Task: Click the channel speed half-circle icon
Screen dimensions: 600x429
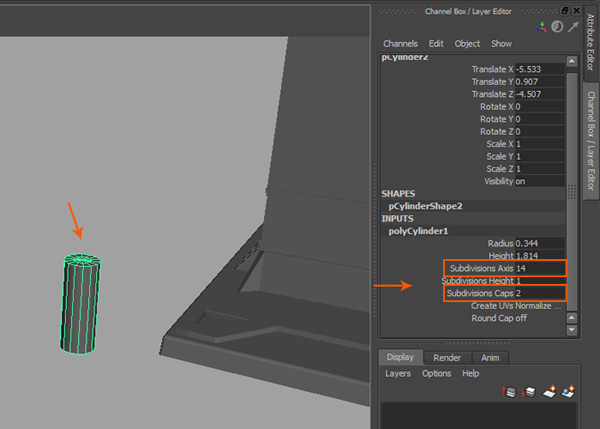Action: tap(557, 28)
